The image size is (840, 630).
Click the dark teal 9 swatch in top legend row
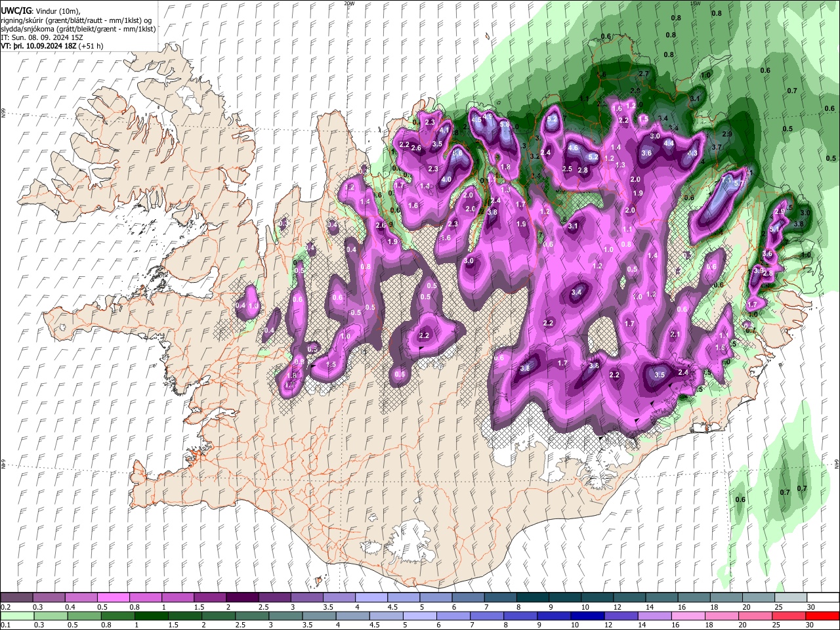pos(564,598)
